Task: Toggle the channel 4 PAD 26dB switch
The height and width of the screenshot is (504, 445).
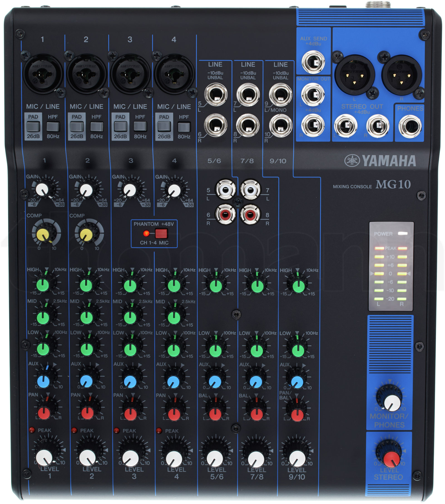Action: 164,126
